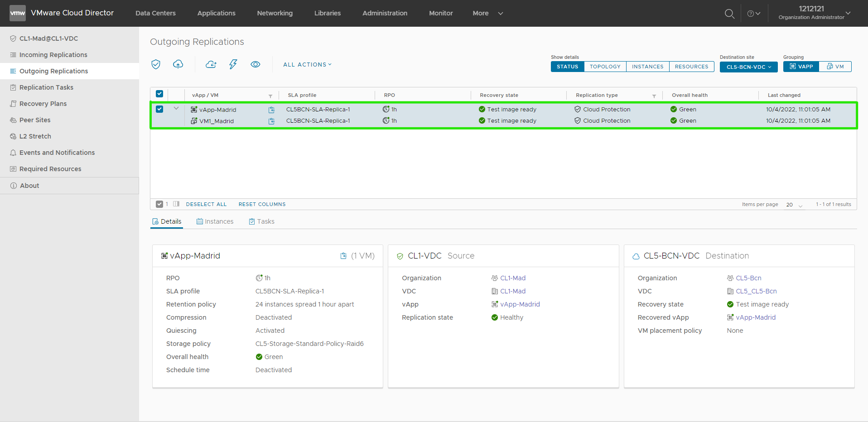Click the vApp icon beside vApp-Madrid in the table

tap(194, 110)
